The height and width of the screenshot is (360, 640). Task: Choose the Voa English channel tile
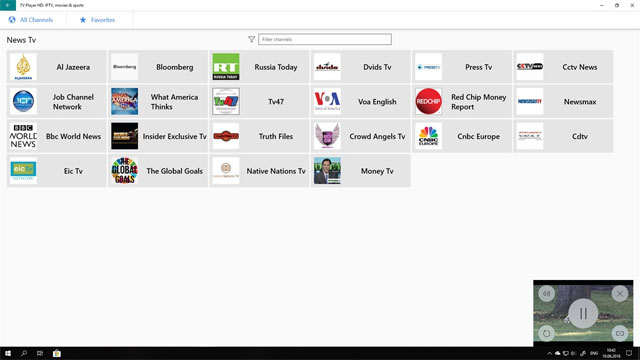tap(360, 102)
